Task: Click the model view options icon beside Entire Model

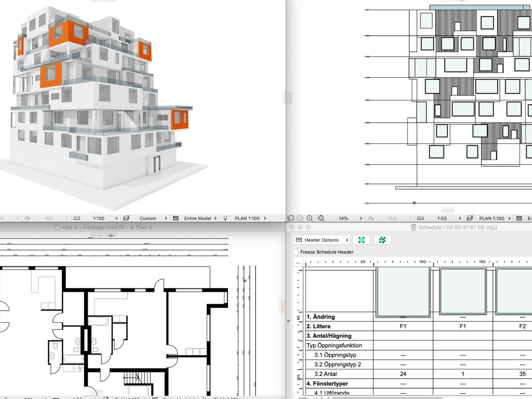Action: pyautogui.click(x=176, y=218)
